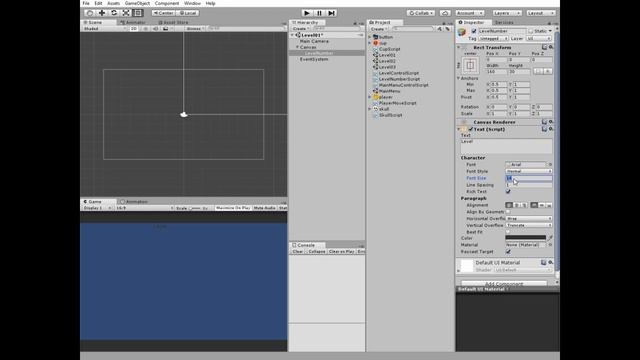This screenshot has height=360, width=640.
Task: Toggle the Static checkbox
Action: (x=531, y=31)
